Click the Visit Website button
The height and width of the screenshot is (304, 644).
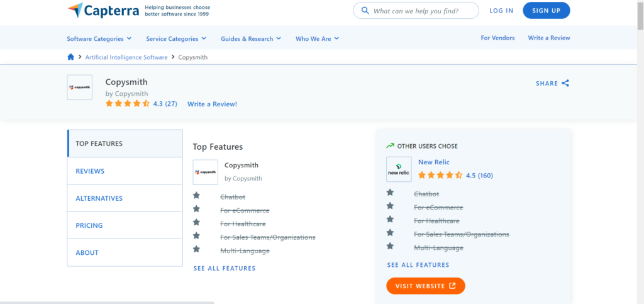426,286
